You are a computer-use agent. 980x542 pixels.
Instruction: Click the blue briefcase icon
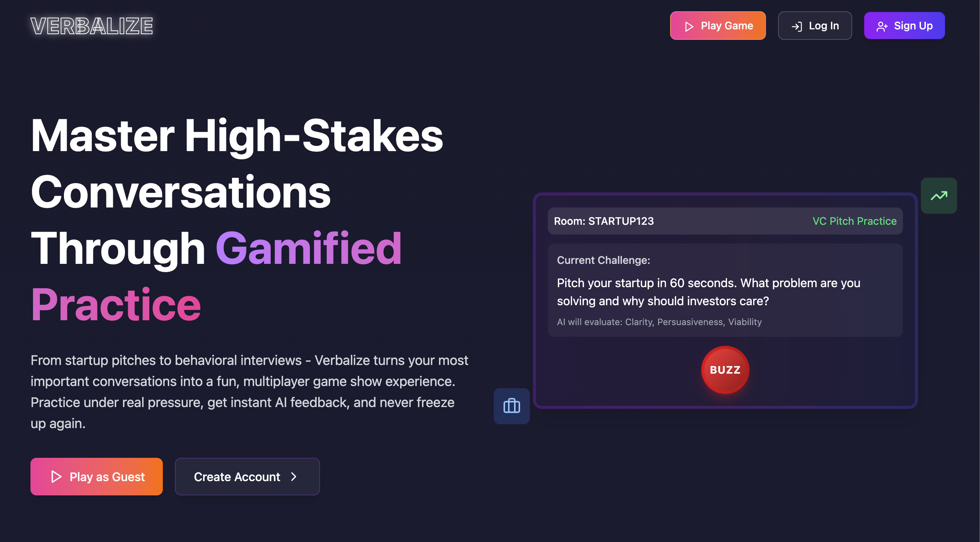511,406
